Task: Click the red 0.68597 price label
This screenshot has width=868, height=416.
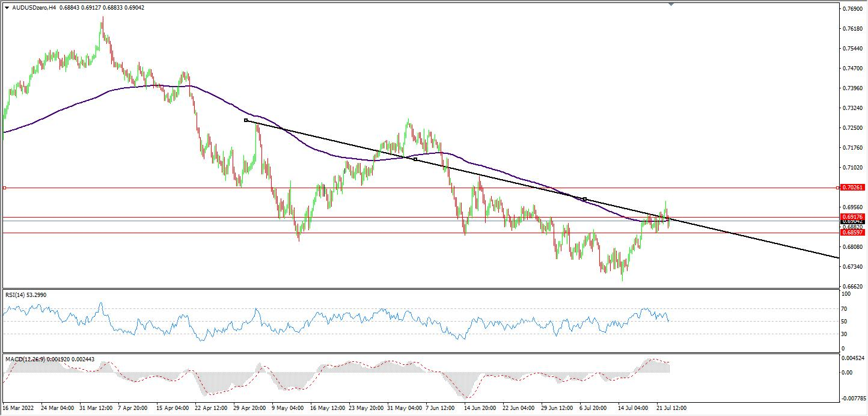Action: (853, 233)
